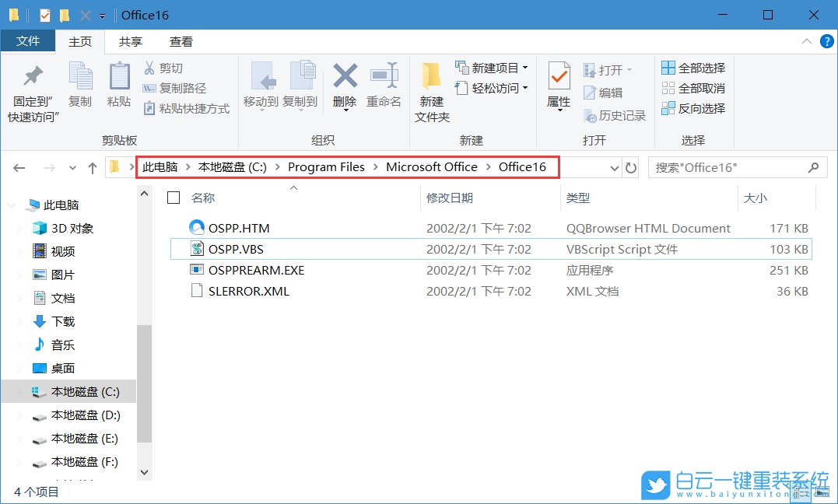The image size is (838, 504).
Task: Click inside the 搜索"Office16" search box
Action: [724, 166]
